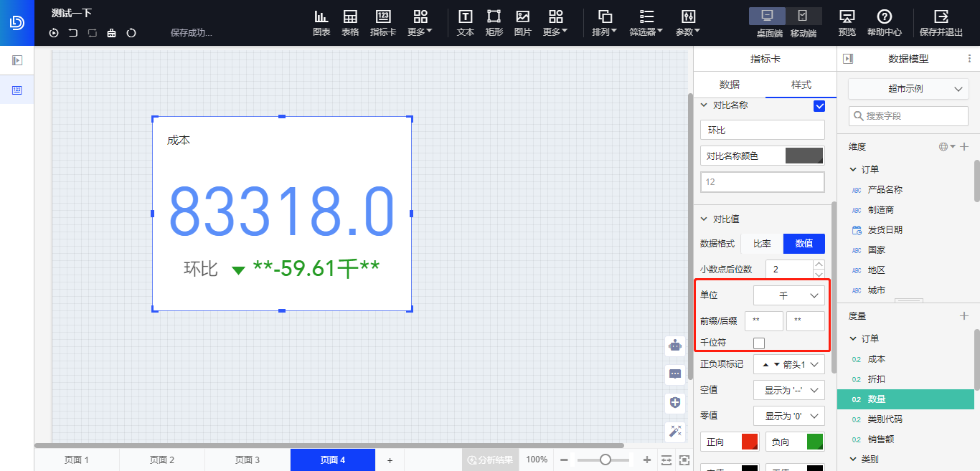Click the 图表 chart icon in toolbar
The image size is (980, 471).
[321, 22]
